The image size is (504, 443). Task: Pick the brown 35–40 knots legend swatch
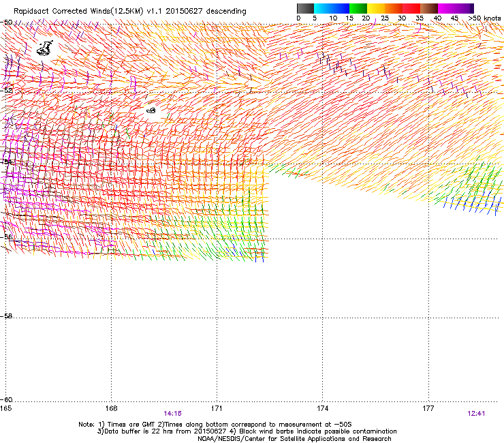point(429,8)
